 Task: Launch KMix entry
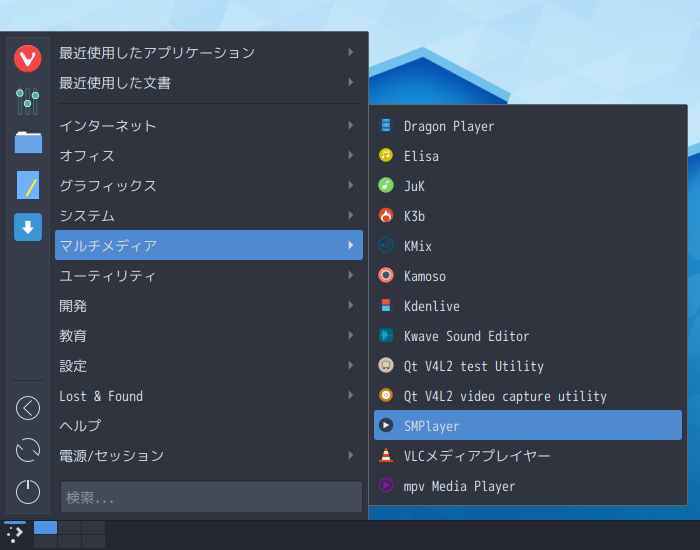coord(528,245)
